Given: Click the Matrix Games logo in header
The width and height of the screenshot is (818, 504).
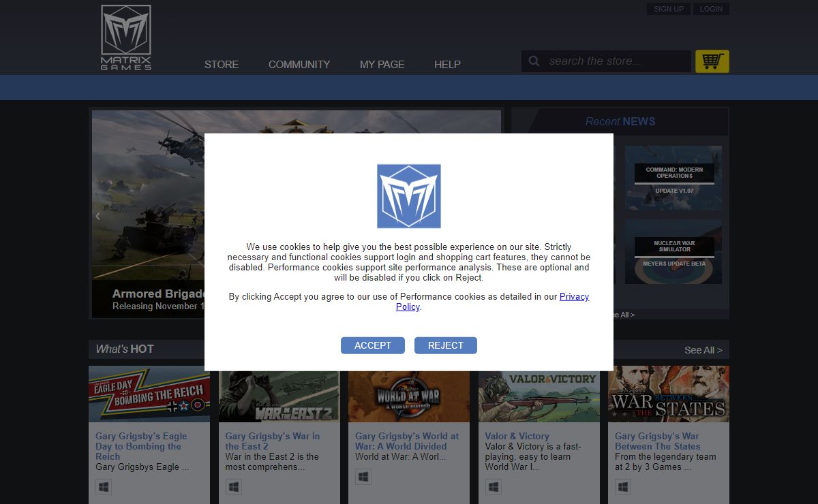Looking at the screenshot, I should (126, 37).
